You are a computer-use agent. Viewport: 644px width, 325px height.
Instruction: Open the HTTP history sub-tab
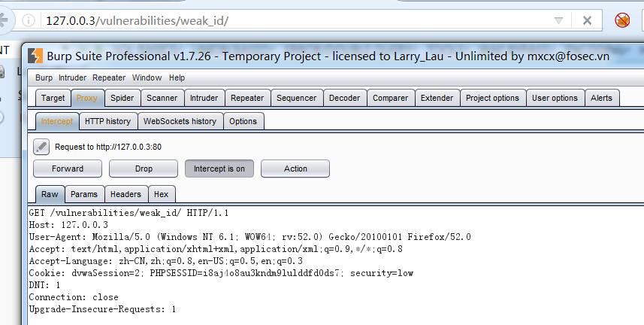pos(107,121)
